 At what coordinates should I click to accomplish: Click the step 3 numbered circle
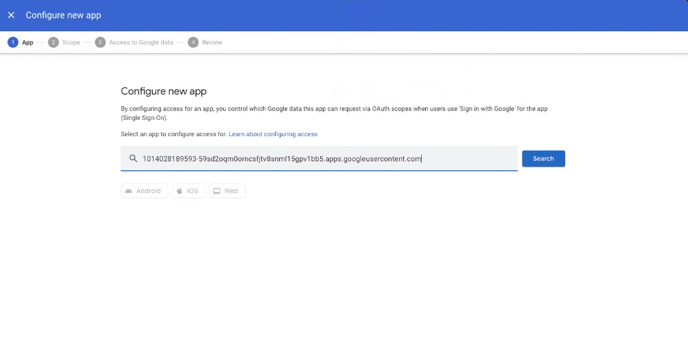pyautogui.click(x=100, y=42)
